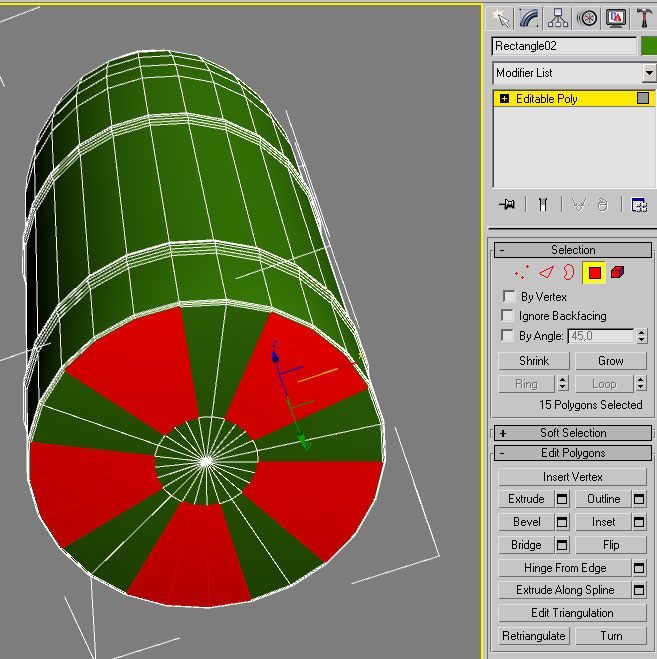Click the green object color swatch
Viewport: 657px width, 659px height.
click(649, 46)
